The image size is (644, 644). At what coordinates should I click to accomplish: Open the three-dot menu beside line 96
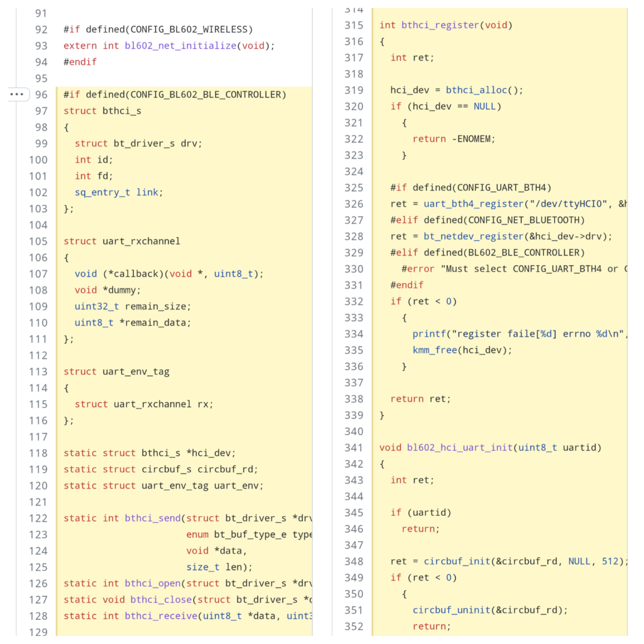[17, 94]
